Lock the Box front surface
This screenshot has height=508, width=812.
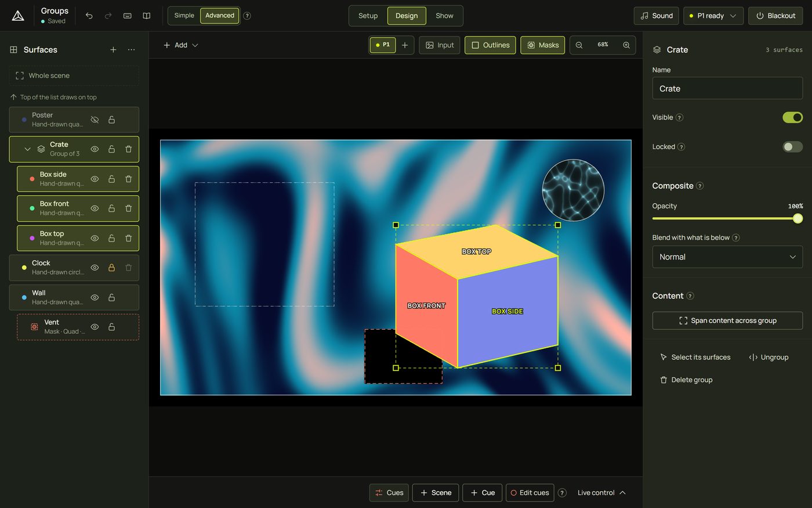(x=111, y=208)
